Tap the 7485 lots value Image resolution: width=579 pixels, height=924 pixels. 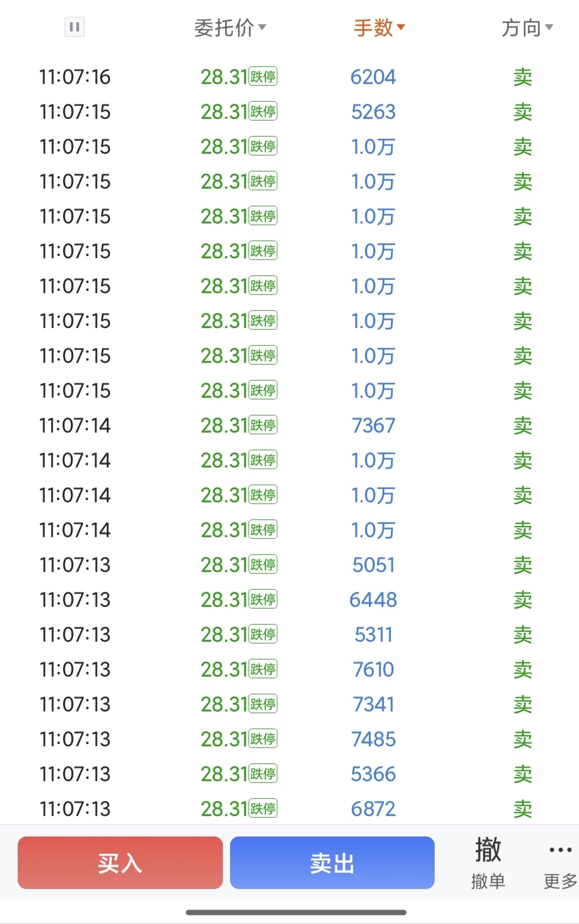point(373,739)
